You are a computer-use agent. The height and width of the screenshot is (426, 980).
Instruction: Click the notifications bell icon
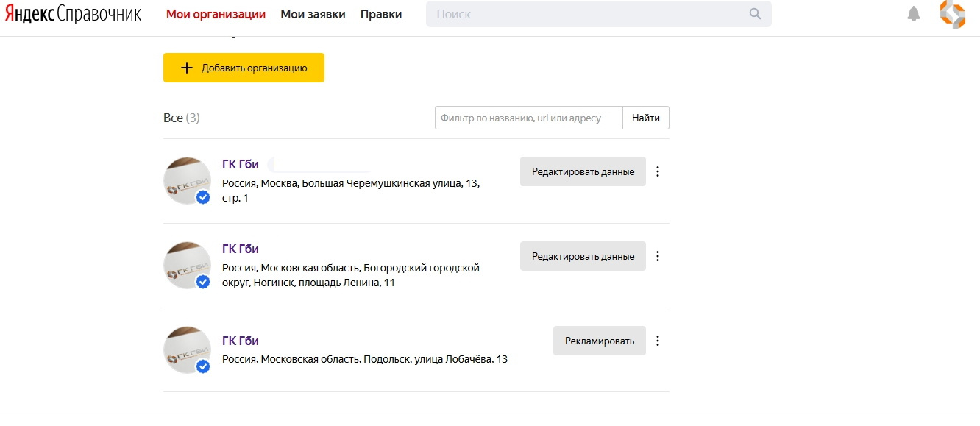tap(914, 14)
